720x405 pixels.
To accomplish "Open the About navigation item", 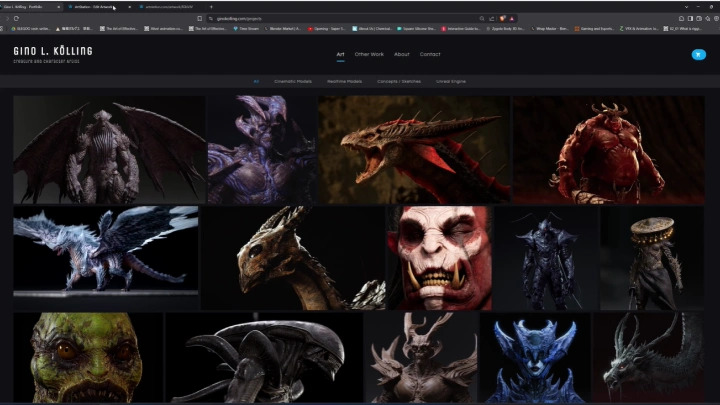I will click(x=402, y=54).
